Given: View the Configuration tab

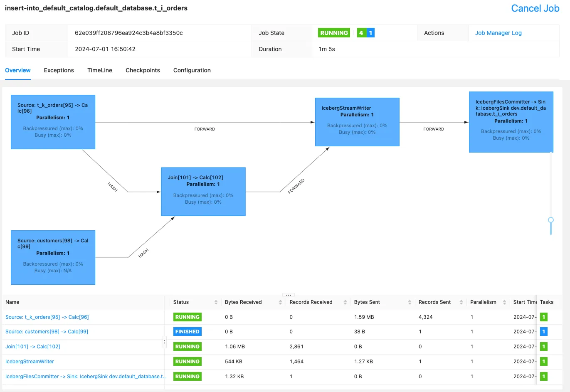Looking at the screenshot, I should 192,70.
